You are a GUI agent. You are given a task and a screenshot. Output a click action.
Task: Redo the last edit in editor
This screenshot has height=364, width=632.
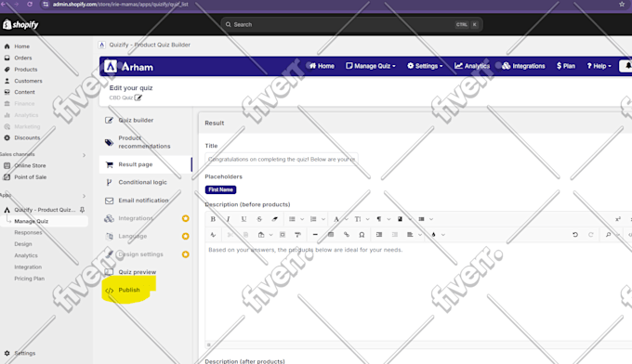tap(591, 234)
